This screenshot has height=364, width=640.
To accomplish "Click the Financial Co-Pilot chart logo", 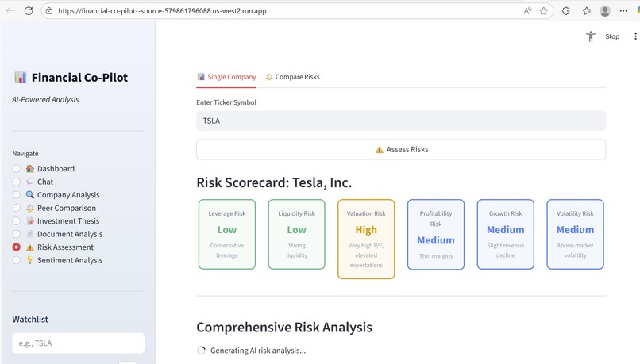I will coord(20,77).
